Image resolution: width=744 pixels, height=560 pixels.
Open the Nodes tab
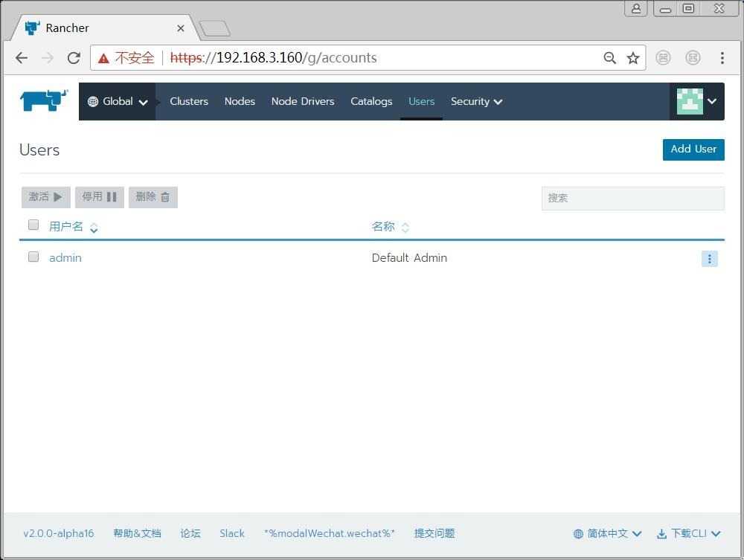pos(240,101)
